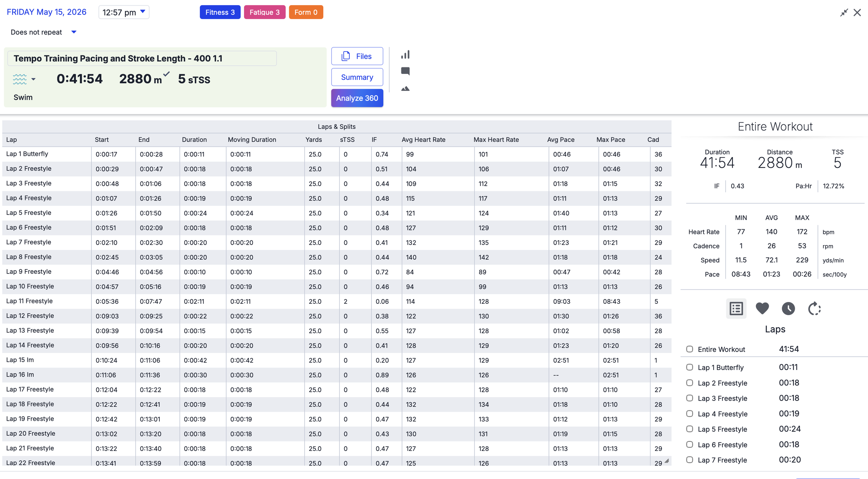Check the Lap 4 Freestyle checkbox

[x=690, y=413]
